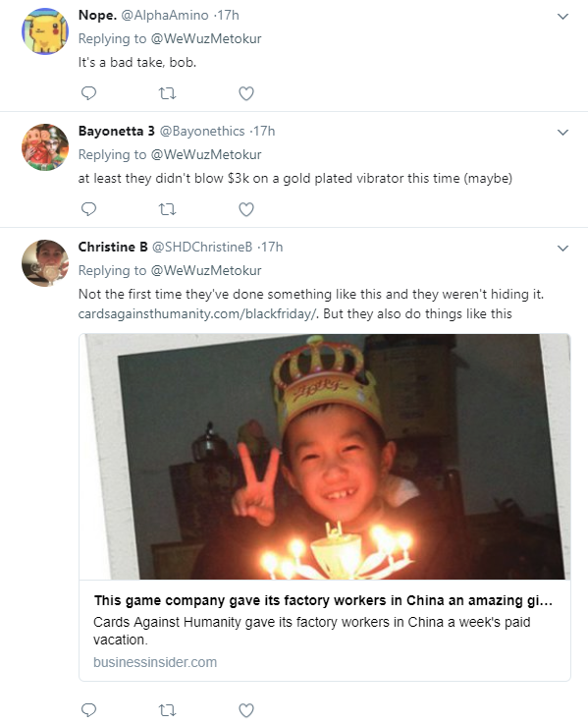The width and height of the screenshot is (588, 725).
Task: Reply to Nope.'s tweet
Action: [88, 93]
